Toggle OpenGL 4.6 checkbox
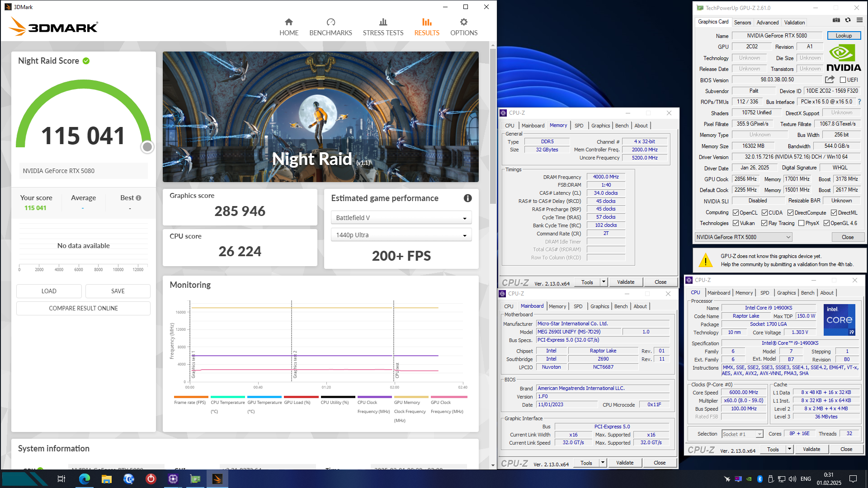 coord(826,223)
